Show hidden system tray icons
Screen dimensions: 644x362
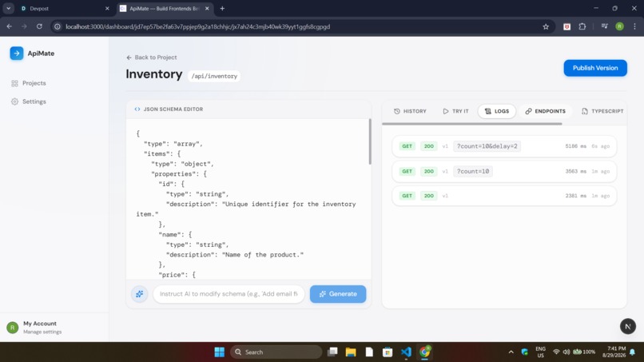[x=511, y=352]
